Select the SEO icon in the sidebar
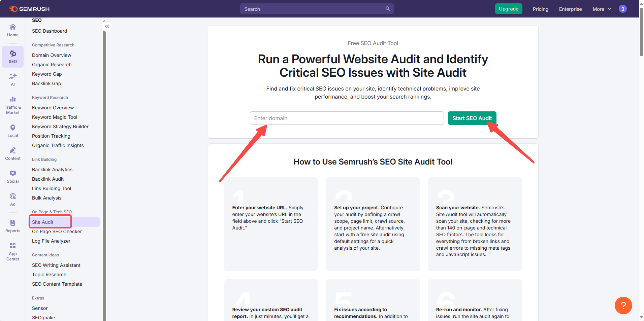The height and width of the screenshot is (321, 644). coord(12,56)
